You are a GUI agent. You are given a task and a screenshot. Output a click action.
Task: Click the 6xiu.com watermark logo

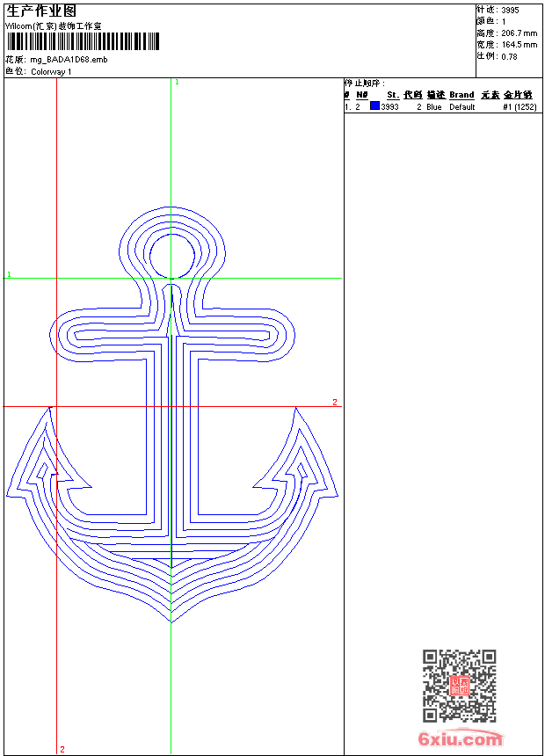(460, 739)
